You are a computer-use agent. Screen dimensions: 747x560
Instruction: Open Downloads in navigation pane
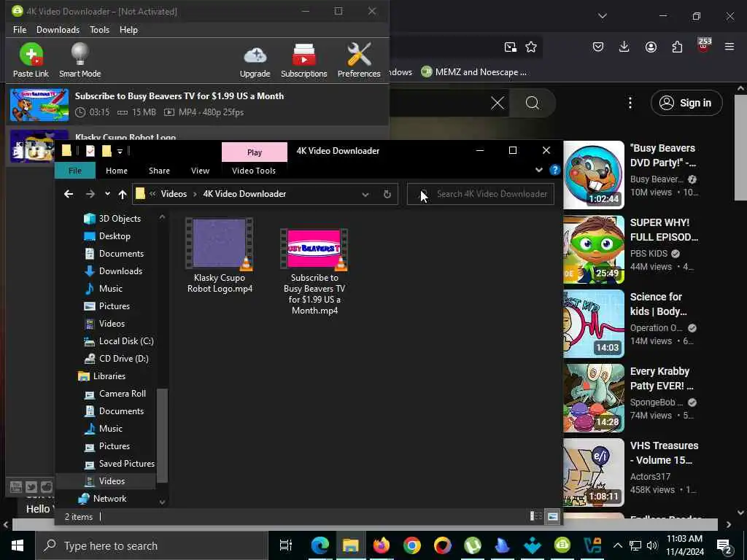[x=120, y=271]
